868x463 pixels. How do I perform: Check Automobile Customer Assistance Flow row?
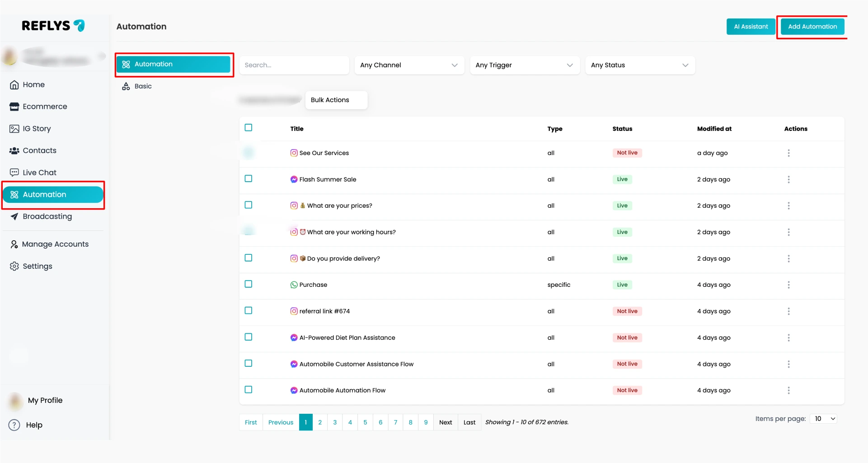(249, 364)
